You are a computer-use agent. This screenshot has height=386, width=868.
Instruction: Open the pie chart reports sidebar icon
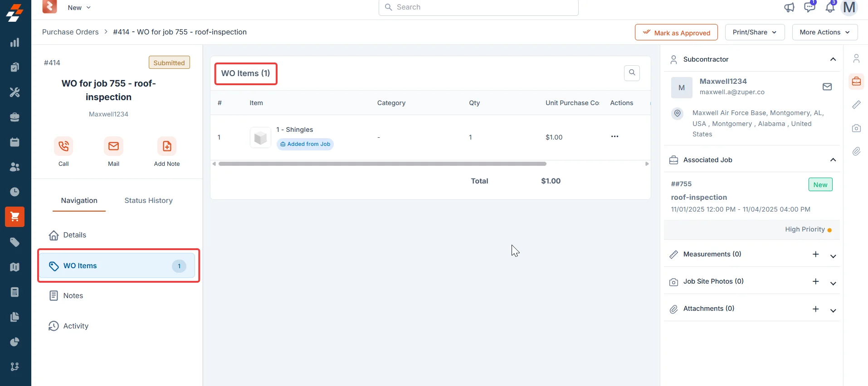click(15, 342)
